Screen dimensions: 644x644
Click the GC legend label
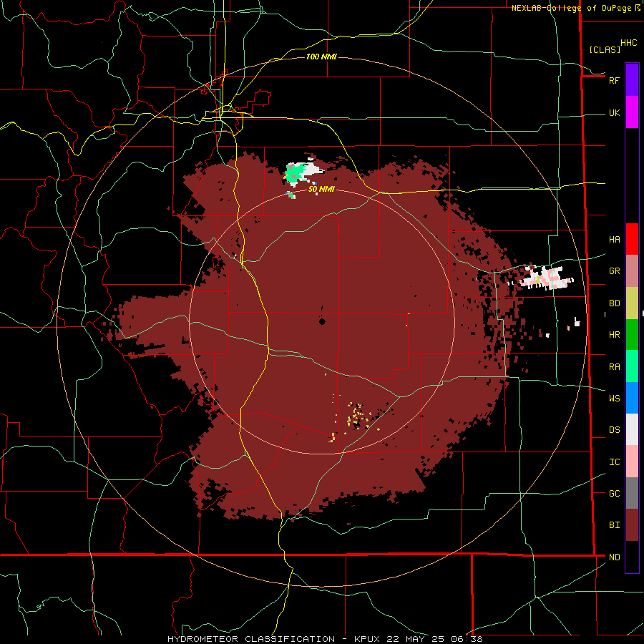(x=614, y=494)
